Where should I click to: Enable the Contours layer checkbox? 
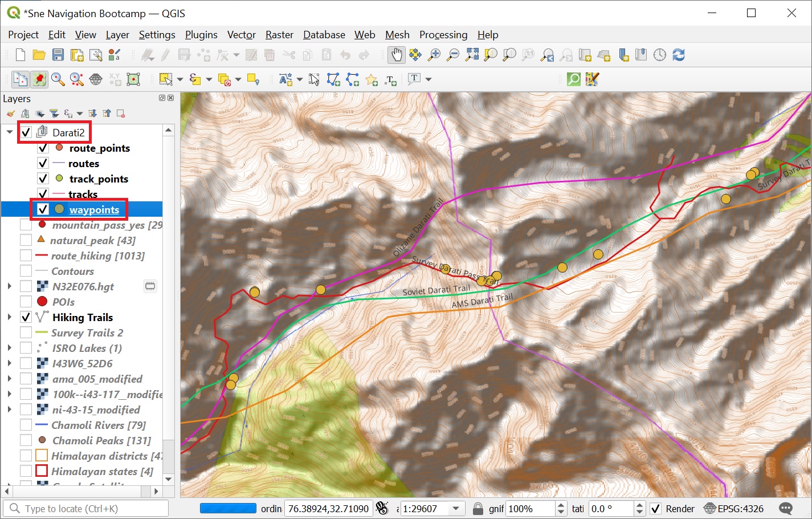26,271
